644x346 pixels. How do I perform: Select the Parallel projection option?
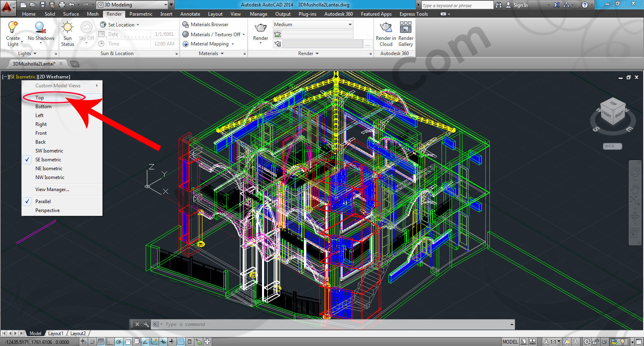point(43,202)
